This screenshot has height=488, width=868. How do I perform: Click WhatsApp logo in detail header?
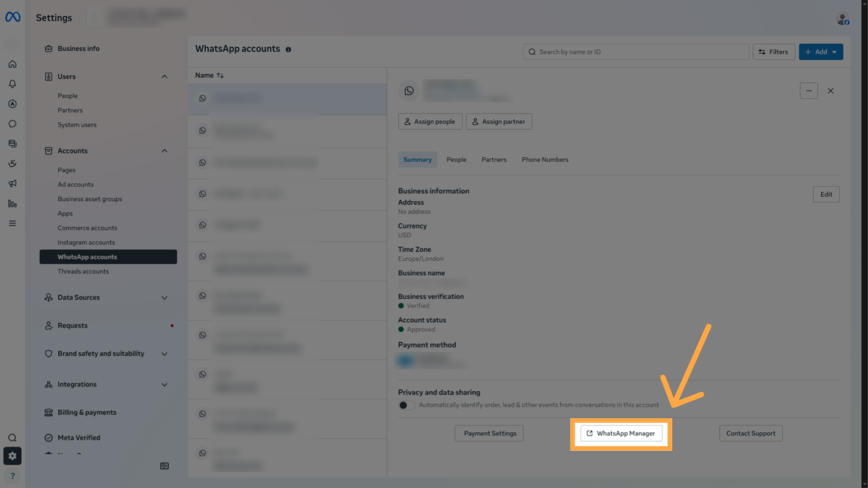pos(409,90)
